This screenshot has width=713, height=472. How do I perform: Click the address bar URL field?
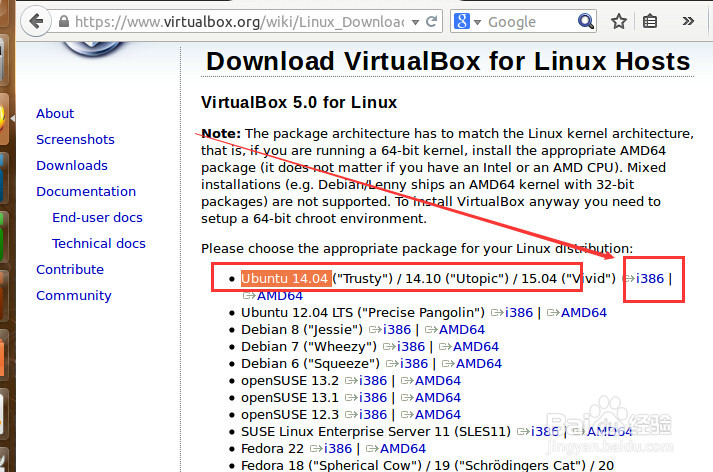[241, 21]
